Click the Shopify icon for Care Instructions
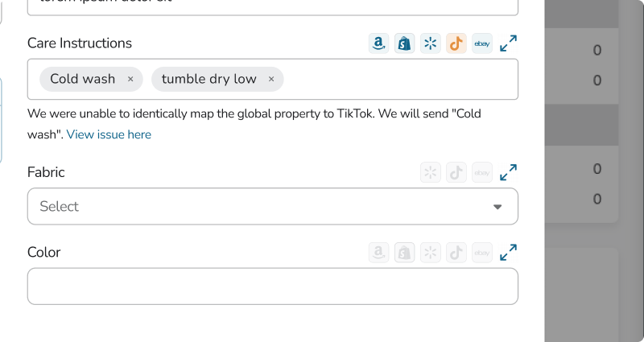The height and width of the screenshot is (342, 644). [405, 43]
